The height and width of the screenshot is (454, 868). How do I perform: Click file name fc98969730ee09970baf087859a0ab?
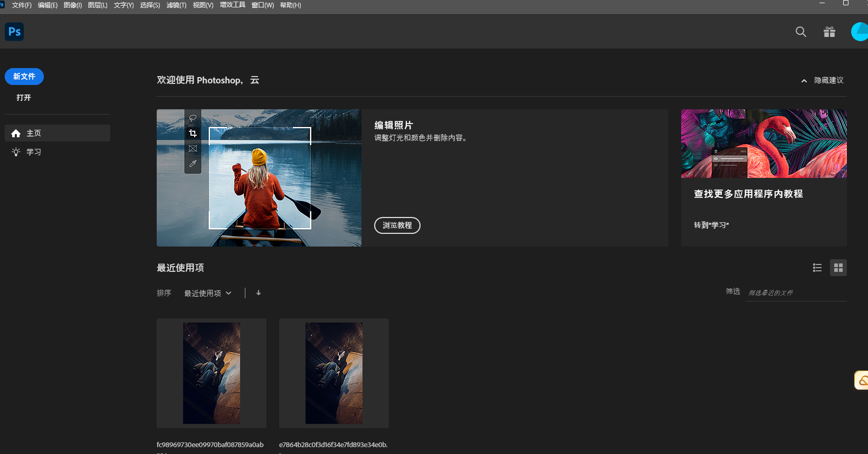210,444
